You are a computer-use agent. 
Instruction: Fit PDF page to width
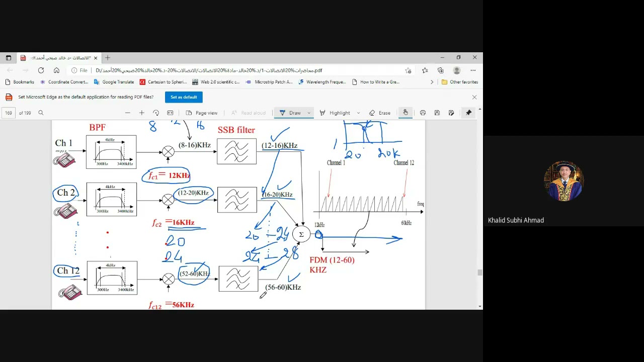tap(170, 113)
